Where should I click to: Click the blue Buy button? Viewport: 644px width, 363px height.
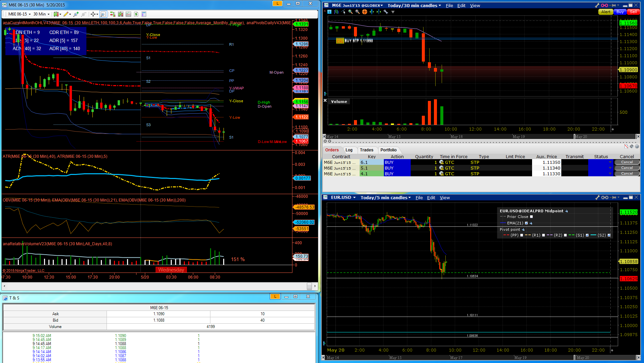pyautogui.click(x=620, y=12)
